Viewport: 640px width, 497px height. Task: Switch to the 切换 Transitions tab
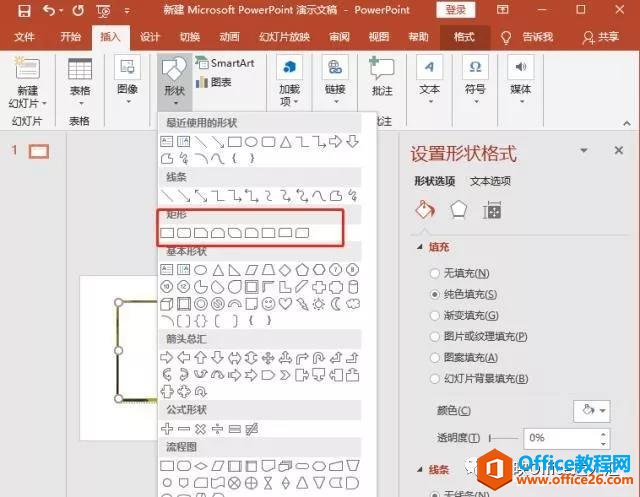pyautogui.click(x=190, y=37)
